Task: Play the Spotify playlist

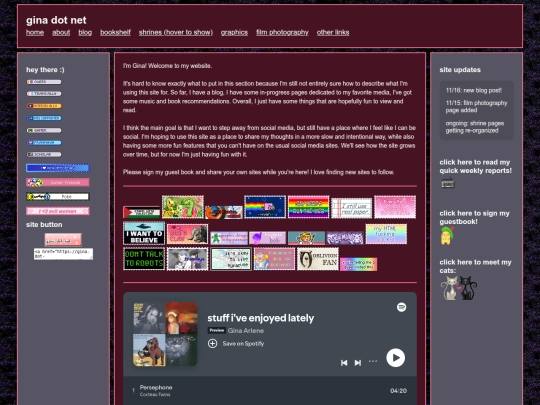Action: pos(395,358)
